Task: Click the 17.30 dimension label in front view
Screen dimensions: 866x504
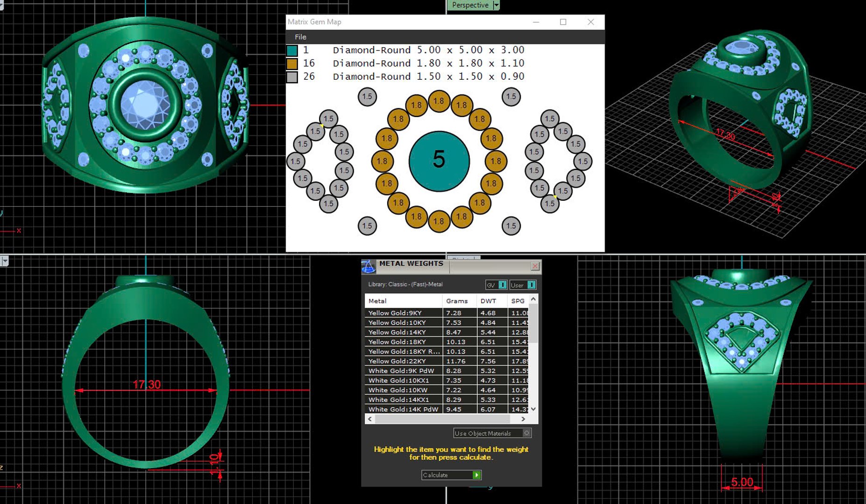Action: pos(147,385)
